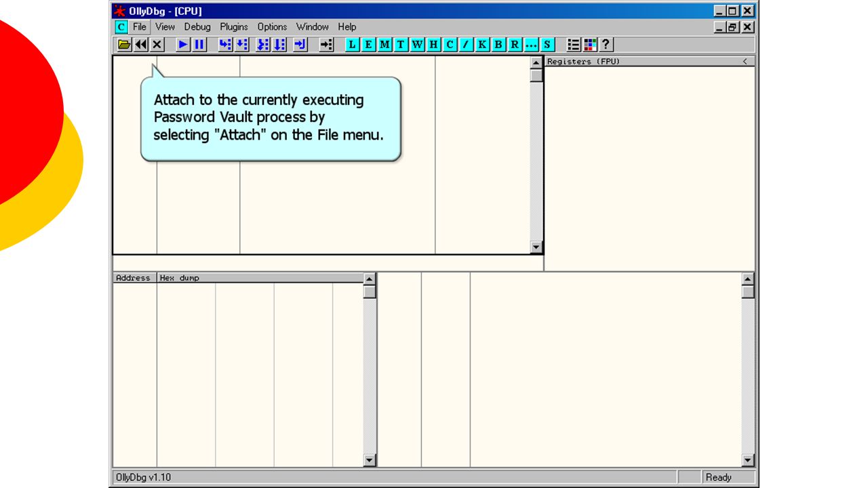Show Source with S button
Viewport: 868px width, 488px height.
(547, 45)
